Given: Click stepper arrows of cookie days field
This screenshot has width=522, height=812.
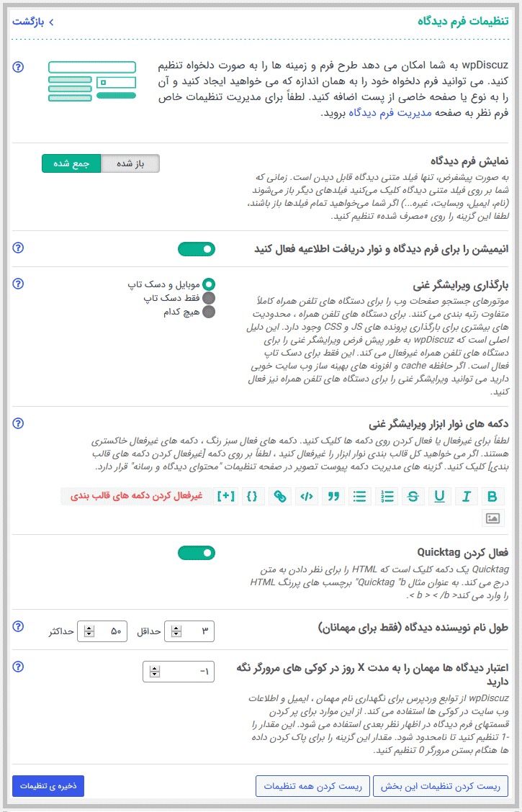Looking at the screenshot, I should (154, 672).
